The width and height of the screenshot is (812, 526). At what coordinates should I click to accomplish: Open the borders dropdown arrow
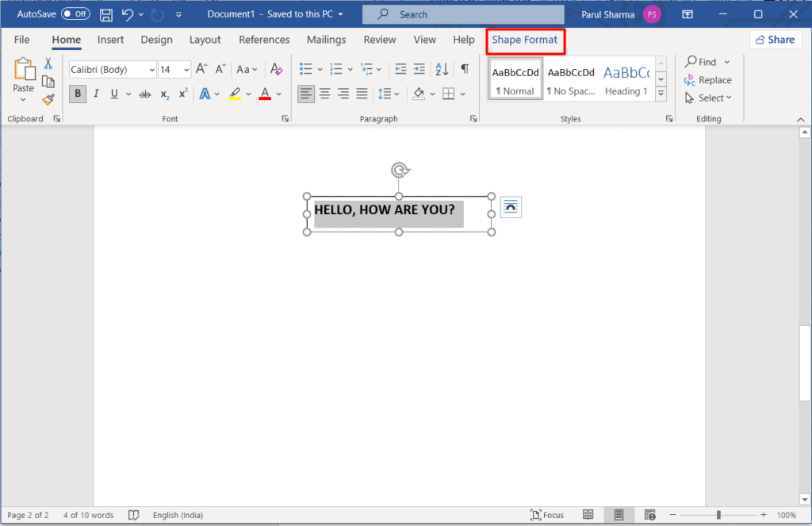coord(463,94)
